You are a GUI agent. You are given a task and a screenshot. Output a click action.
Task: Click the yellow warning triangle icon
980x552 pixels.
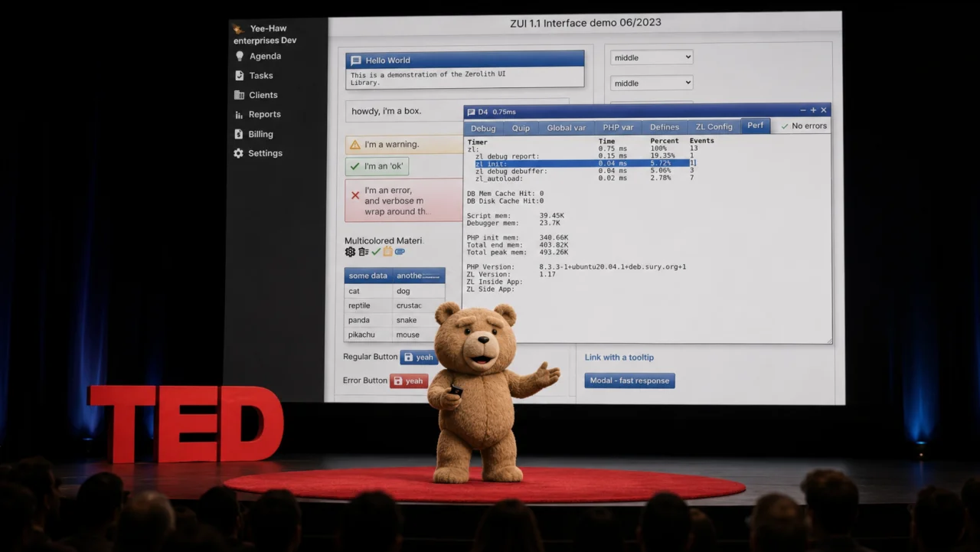click(x=354, y=145)
